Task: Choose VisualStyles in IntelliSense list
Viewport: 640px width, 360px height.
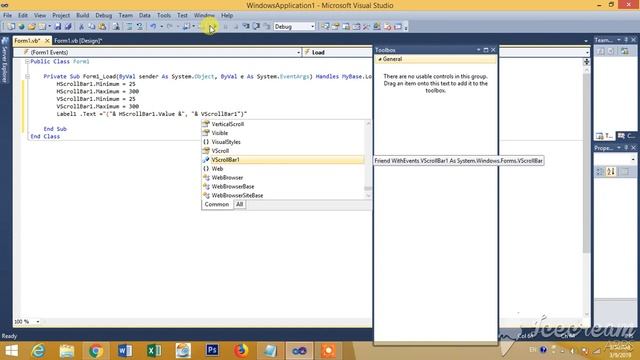Action: coord(283,142)
